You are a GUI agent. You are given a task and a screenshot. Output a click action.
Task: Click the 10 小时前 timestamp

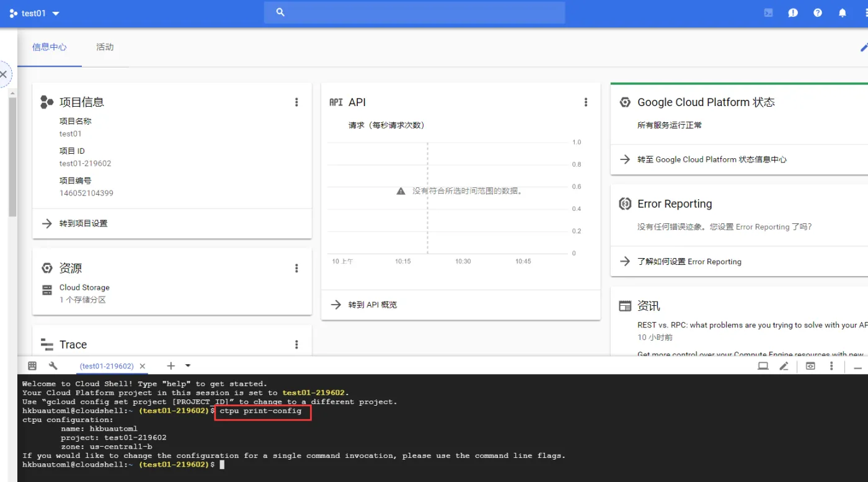point(655,337)
